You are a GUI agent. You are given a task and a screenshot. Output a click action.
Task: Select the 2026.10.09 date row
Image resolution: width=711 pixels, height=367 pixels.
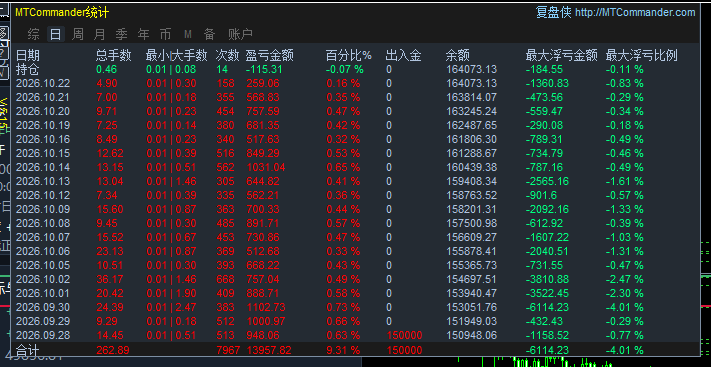click(43, 210)
